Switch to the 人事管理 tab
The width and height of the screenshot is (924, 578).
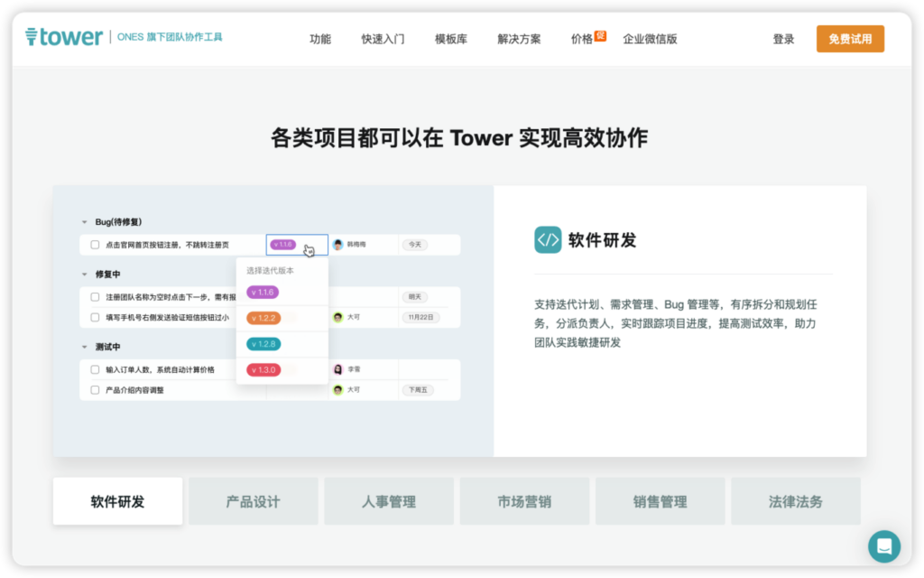(389, 501)
